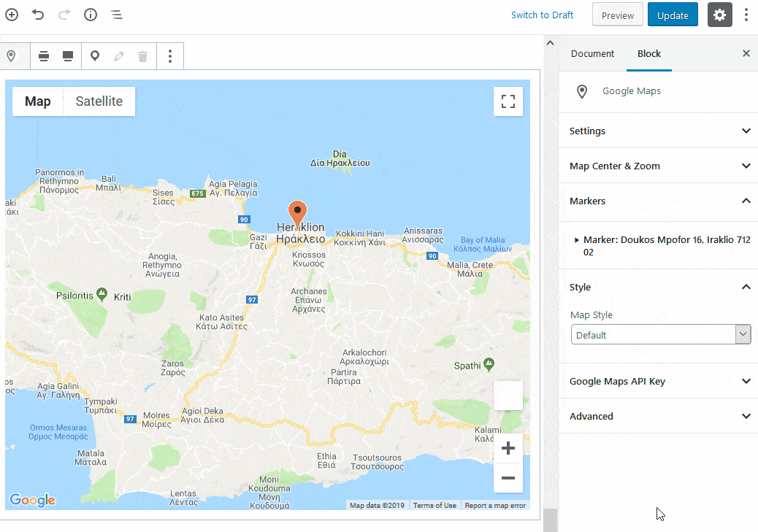Image resolution: width=758 pixels, height=532 pixels.
Task: Click the Dia island label on map
Action: coord(340,158)
